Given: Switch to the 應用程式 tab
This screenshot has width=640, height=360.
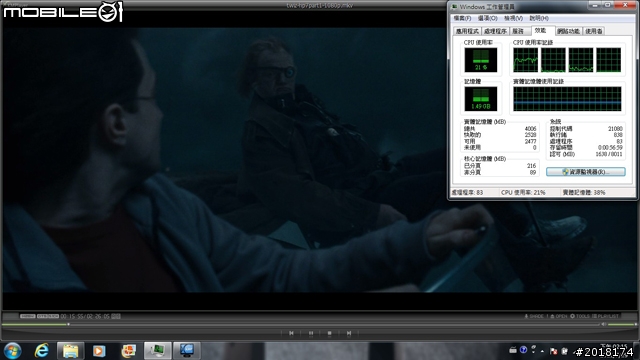Looking at the screenshot, I should (x=467, y=31).
